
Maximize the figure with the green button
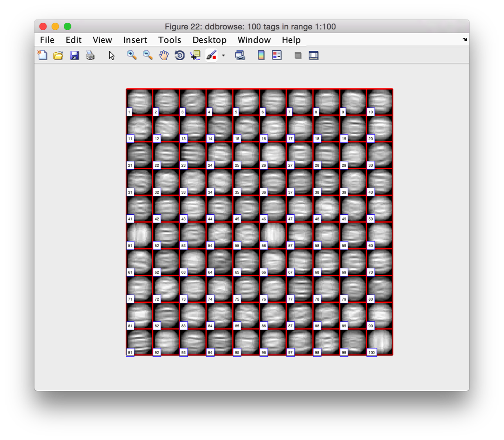pos(68,26)
